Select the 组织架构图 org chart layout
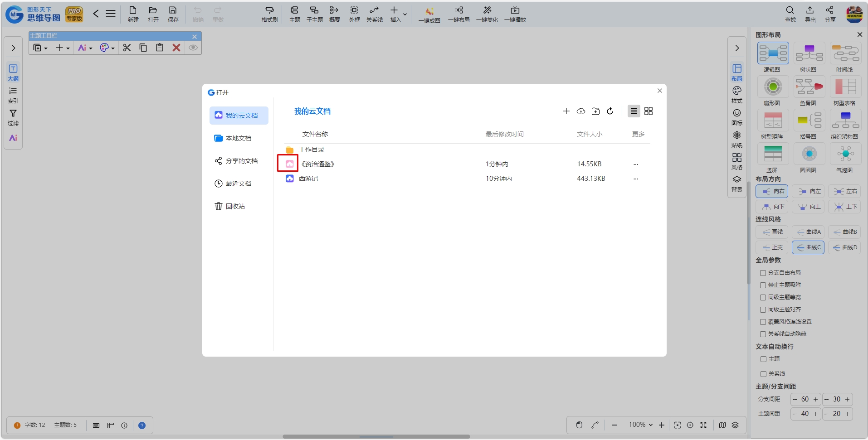868x440 pixels. pyautogui.click(x=845, y=124)
